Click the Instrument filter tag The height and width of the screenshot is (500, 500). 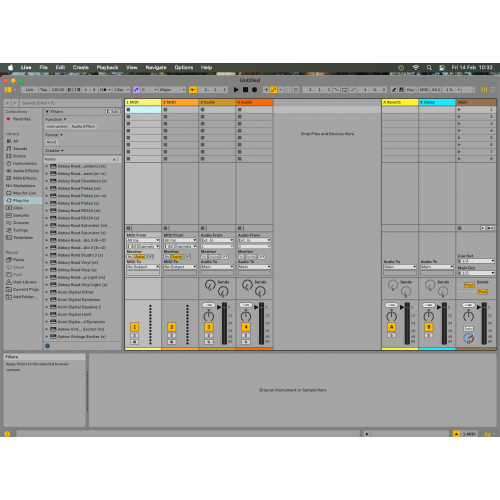(57, 126)
